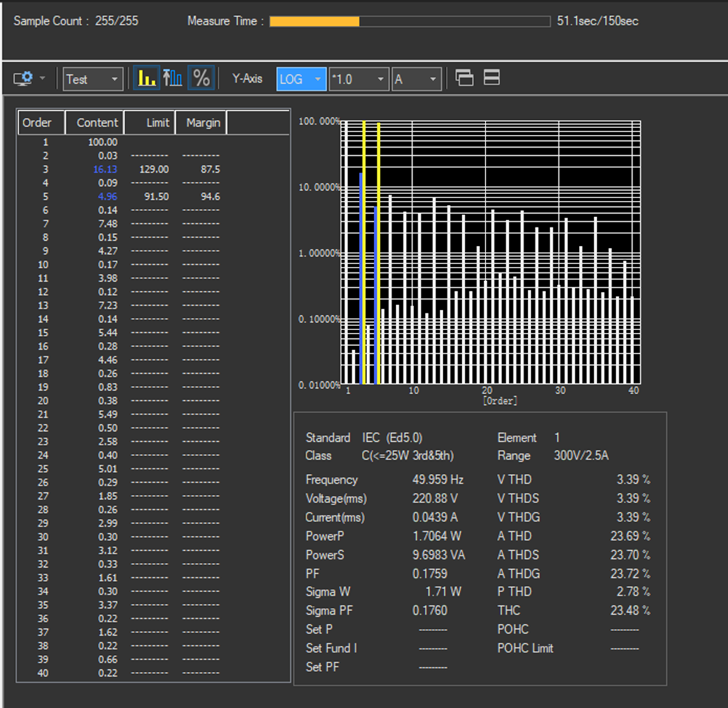Open the A unit dropdown
Image resolution: width=728 pixels, height=708 pixels.
coord(417,80)
